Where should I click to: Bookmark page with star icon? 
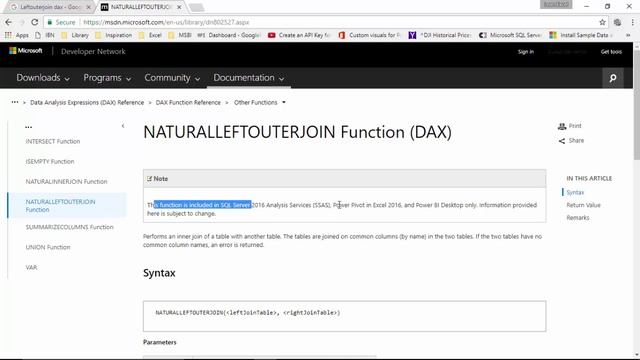(602, 22)
